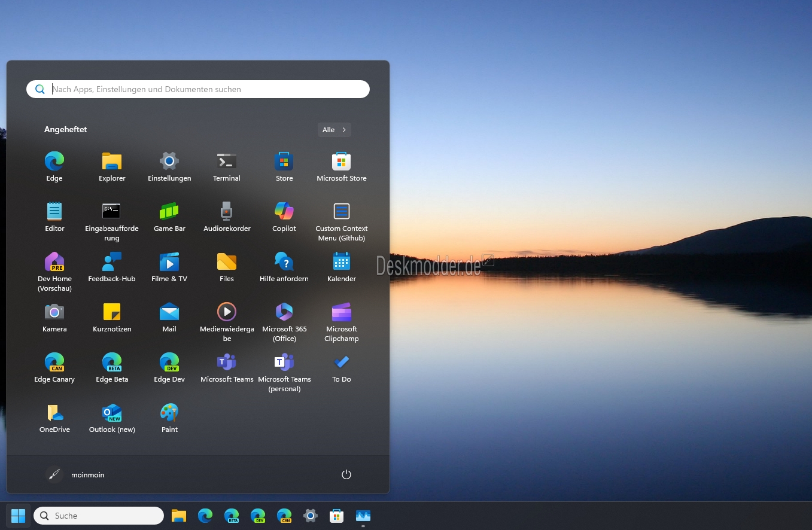This screenshot has width=812, height=530.
Task: Open the Paint app
Action: click(x=169, y=418)
